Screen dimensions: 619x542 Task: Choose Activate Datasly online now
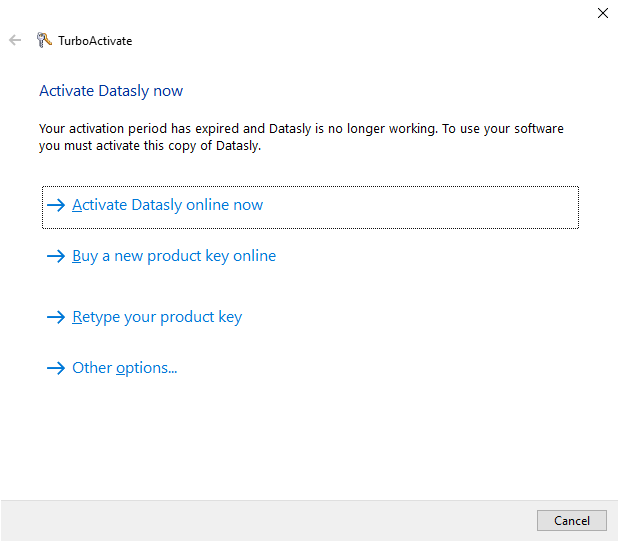tap(310, 207)
